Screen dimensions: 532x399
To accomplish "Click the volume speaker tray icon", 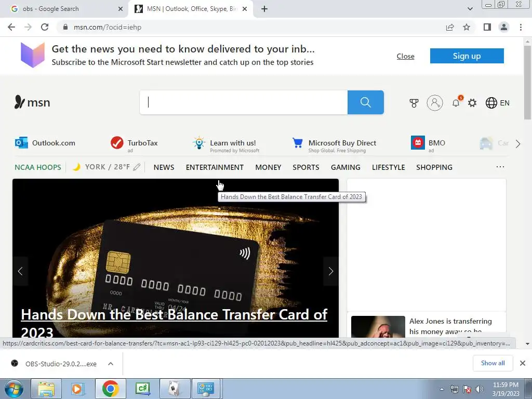I will (480, 389).
